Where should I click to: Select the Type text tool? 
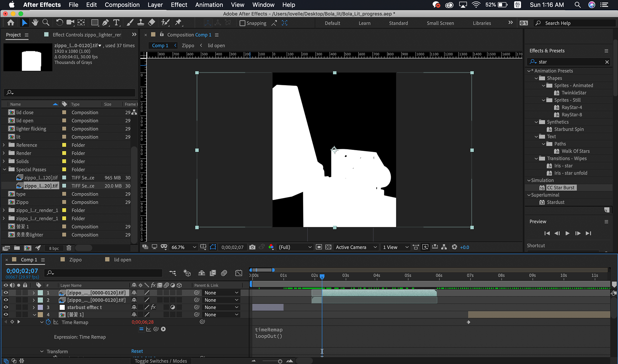117,23
